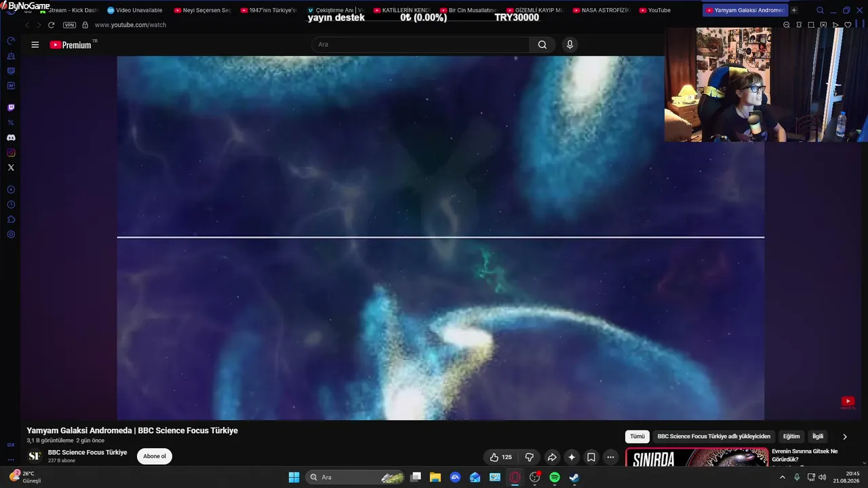Add a new browser tab
This screenshot has height=488, width=868.
pyautogui.click(x=794, y=10)
